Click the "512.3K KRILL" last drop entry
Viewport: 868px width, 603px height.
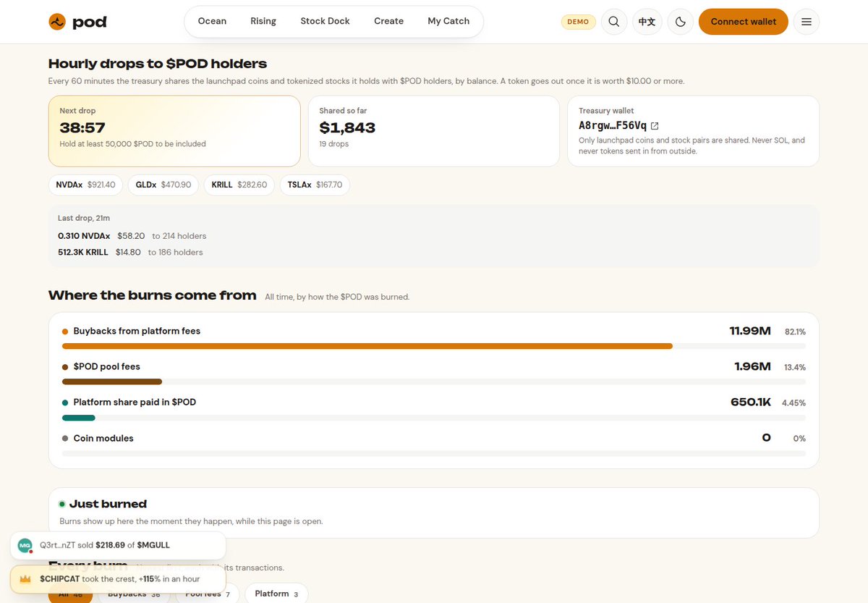pyautogui.click(x=83, y=253)
